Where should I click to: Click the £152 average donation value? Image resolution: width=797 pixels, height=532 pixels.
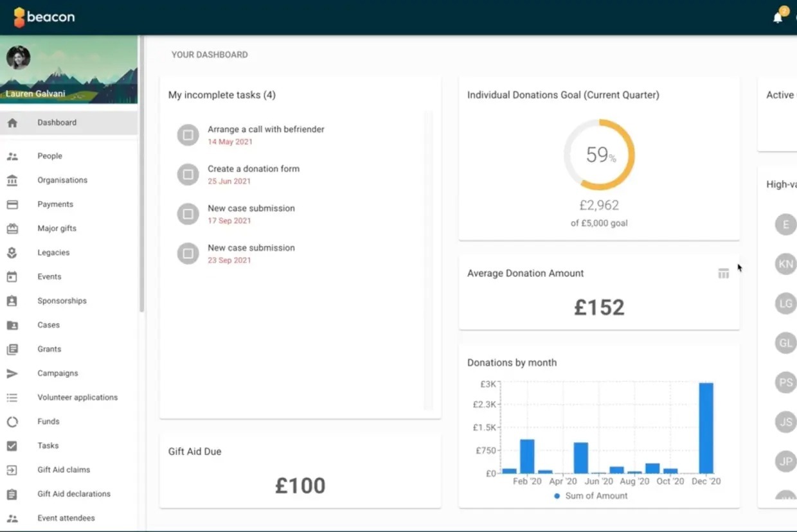pyautogui.click(x=599, y=307)
